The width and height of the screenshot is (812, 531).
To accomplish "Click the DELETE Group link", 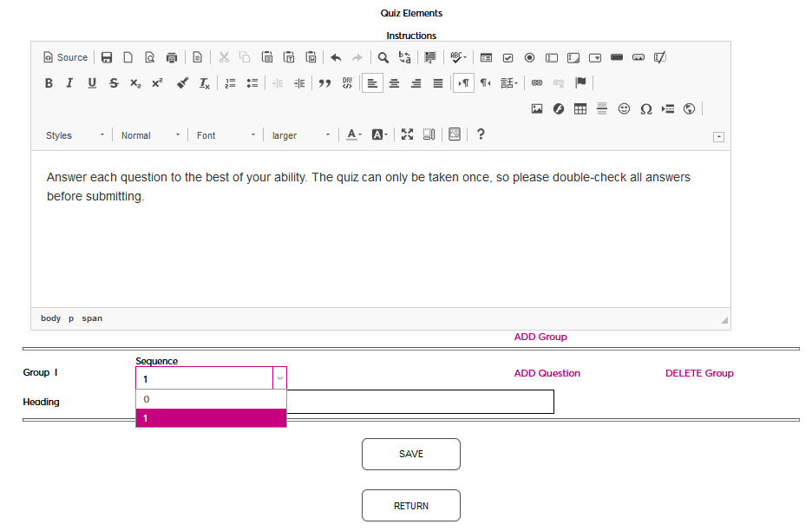I will click(x=699, y=373).
